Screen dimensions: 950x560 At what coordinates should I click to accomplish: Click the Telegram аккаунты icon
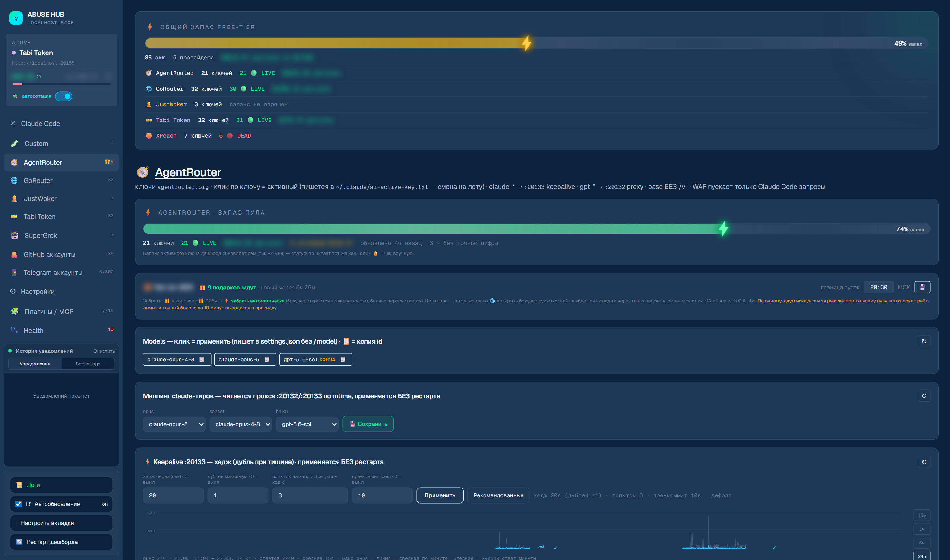tap(14, 272)
